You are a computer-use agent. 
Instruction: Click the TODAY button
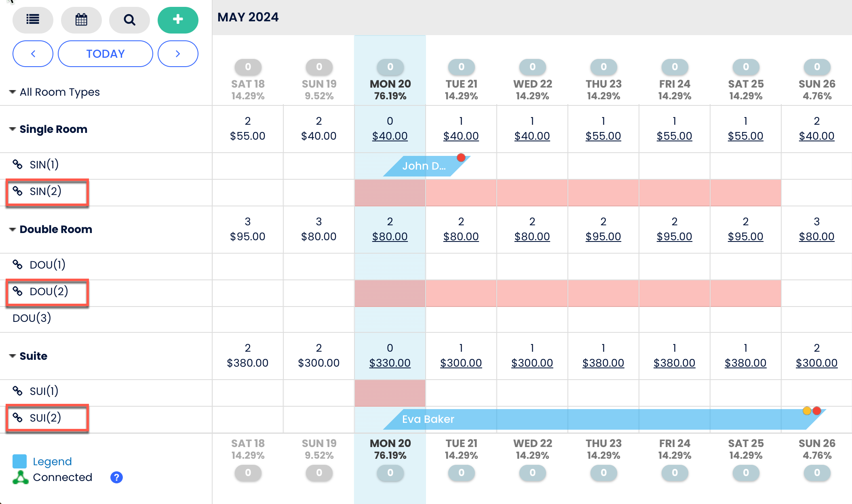coord(105,53)
